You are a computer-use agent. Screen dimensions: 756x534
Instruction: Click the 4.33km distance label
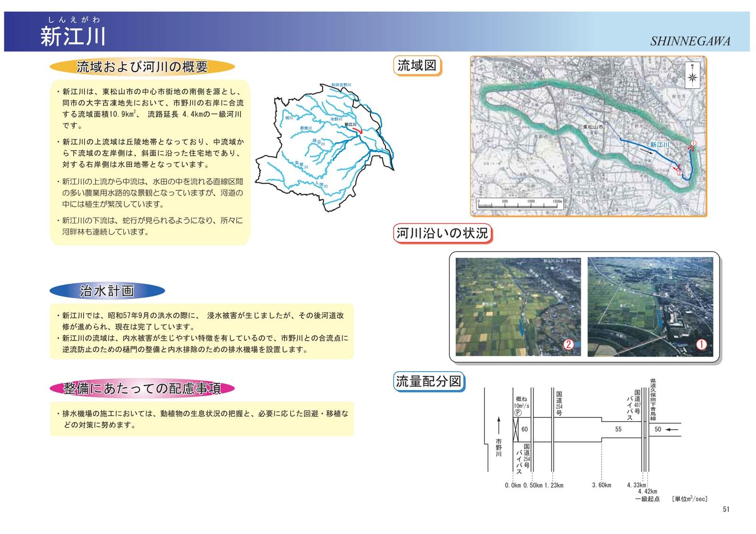[636, 485]
